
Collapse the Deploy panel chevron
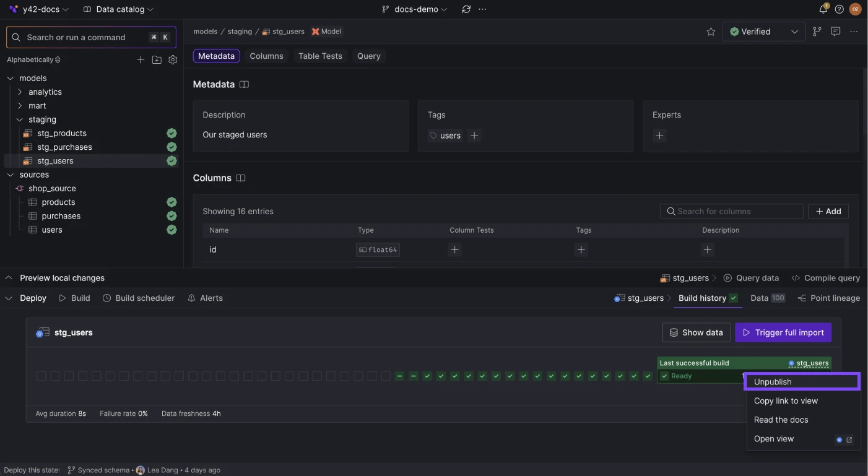click(9, 298)
